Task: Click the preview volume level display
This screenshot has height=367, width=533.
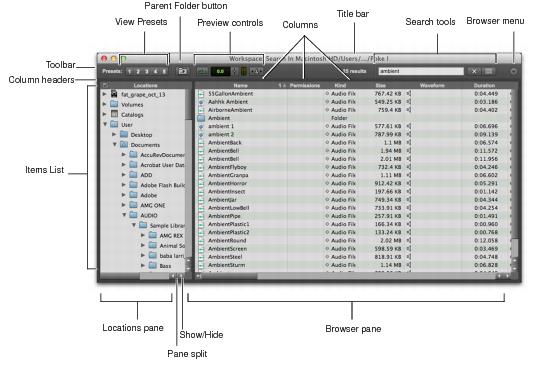Action: click(220, 71)
